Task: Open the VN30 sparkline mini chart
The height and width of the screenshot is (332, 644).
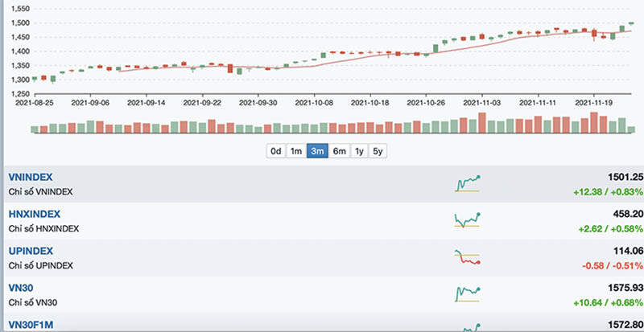Action: pos(467,294)
